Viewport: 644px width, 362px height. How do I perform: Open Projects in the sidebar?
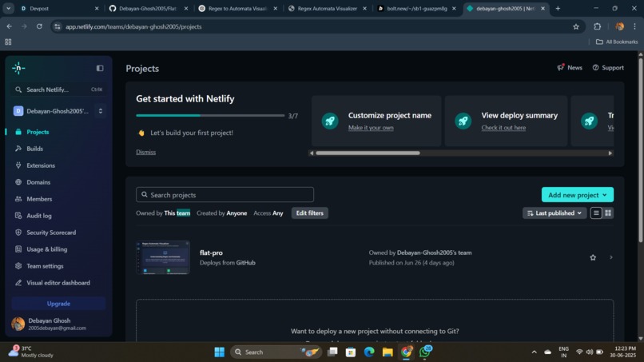[x=38, y=132]
